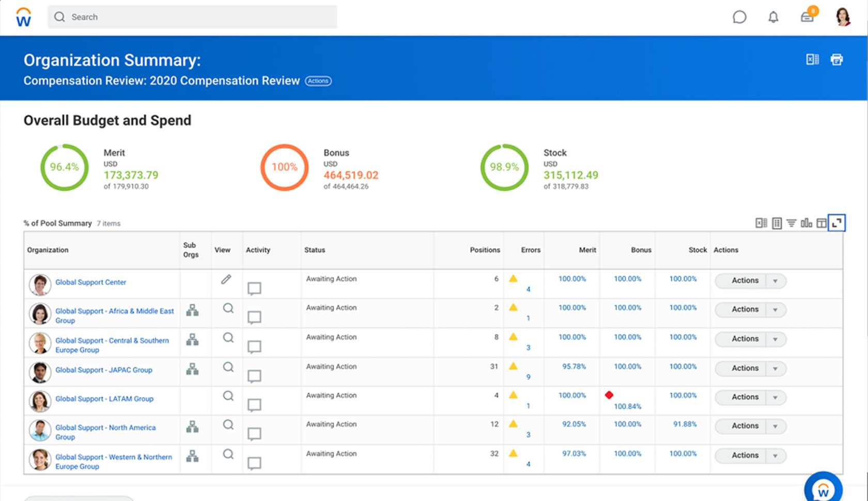The width and height of the screenshot is (868, 501).
Task: Toggle full screen table view
Action: coord(836,223)
